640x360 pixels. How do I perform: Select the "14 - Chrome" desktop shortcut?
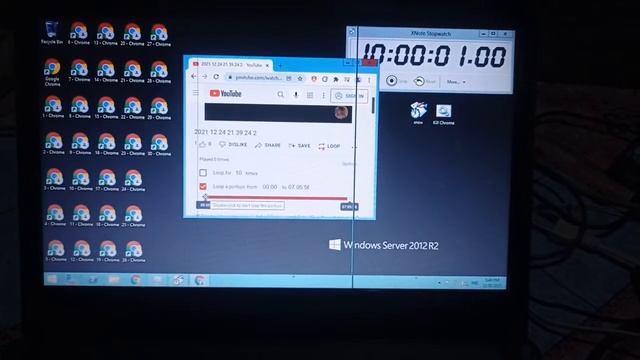106,71
